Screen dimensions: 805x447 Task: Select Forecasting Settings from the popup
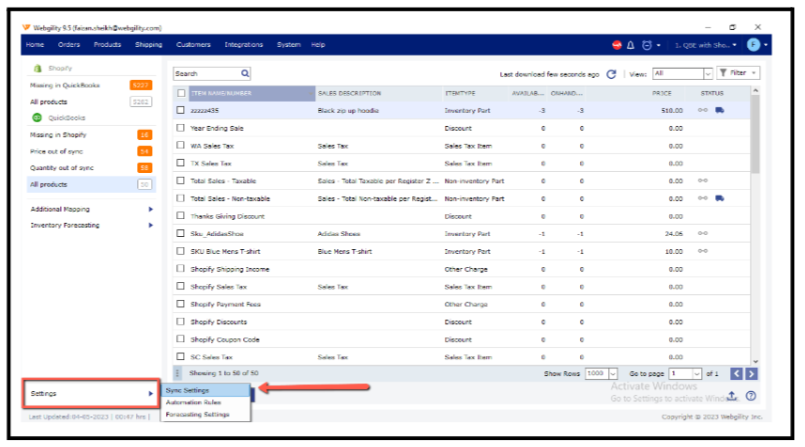(206, 414)
